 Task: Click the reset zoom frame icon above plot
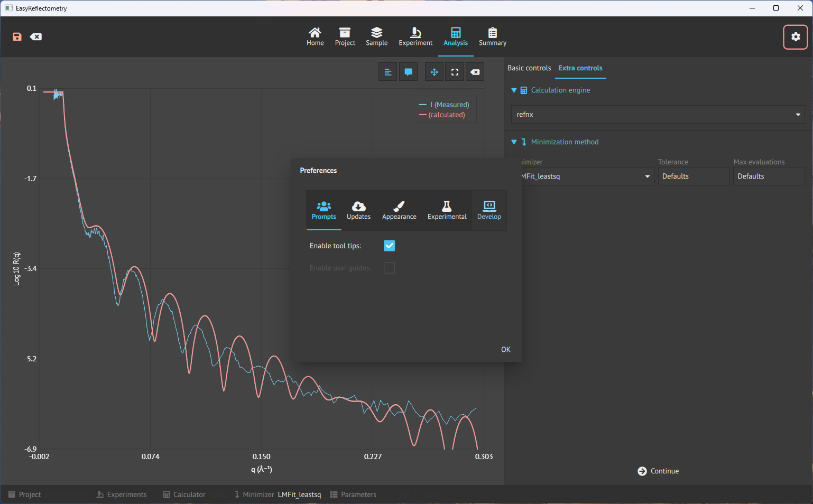point(454,71)
